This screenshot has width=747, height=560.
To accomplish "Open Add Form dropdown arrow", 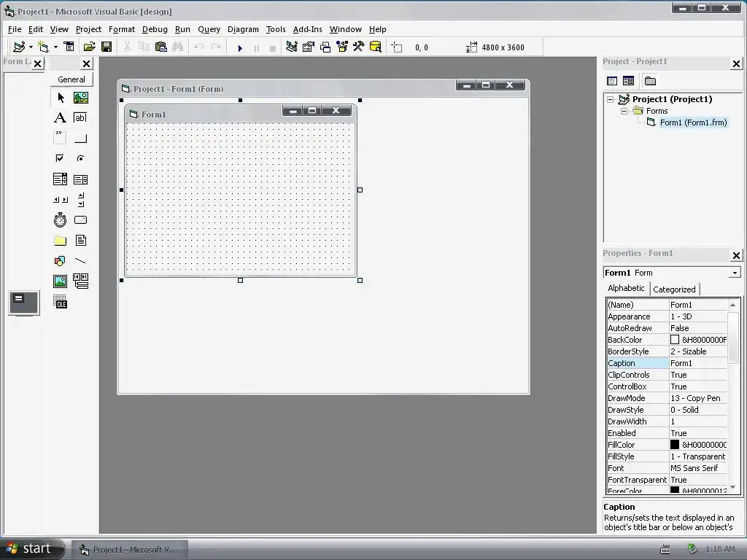I will [x=55, y=47].
